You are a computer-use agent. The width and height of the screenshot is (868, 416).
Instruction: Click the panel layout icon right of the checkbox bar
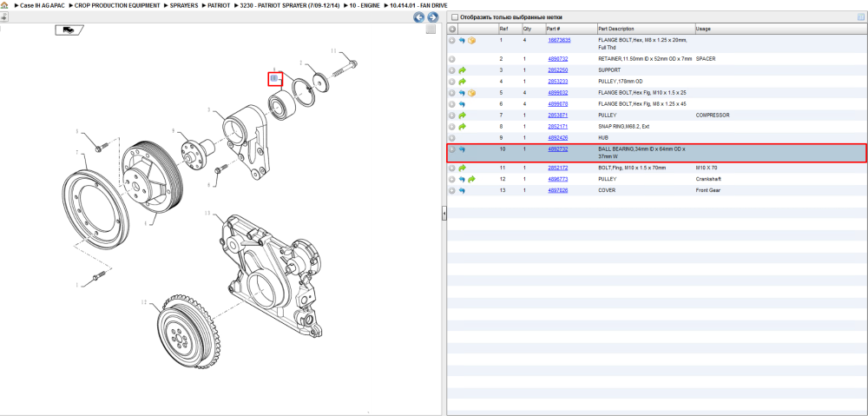pyautogui.click(x=861, y=17)
